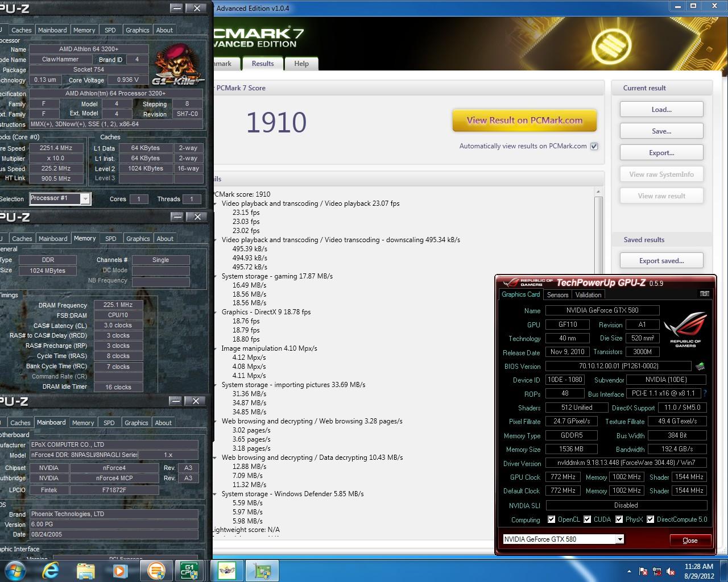This screenshot has height=582, width=728.
Task: Toggle the CUDA checkbox in GPU-Z
Action: tap(587, 519)
